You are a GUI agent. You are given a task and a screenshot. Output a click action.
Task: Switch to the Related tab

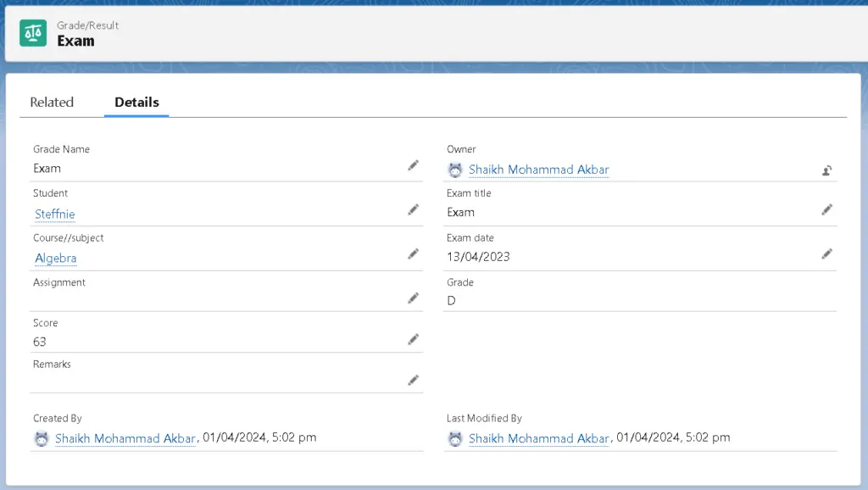click(x=52, y=102)
